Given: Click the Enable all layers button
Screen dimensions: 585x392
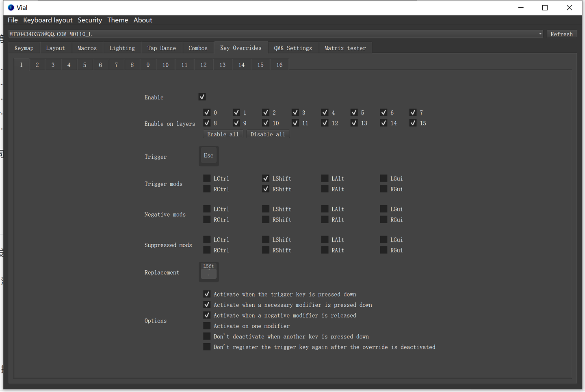Looking at the screenshot, I should [x=223, y=134].
